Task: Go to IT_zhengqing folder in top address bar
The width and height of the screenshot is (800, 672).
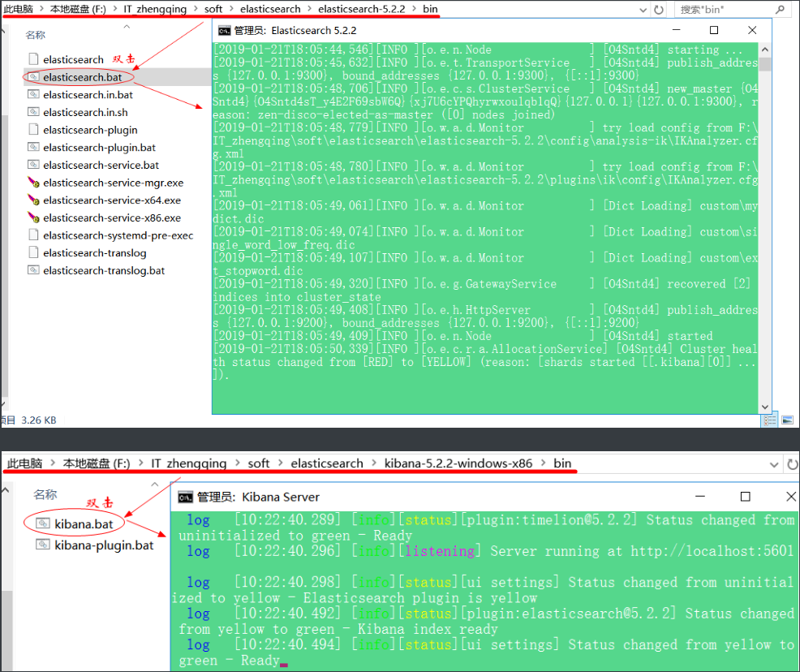Action: point(155,9)
